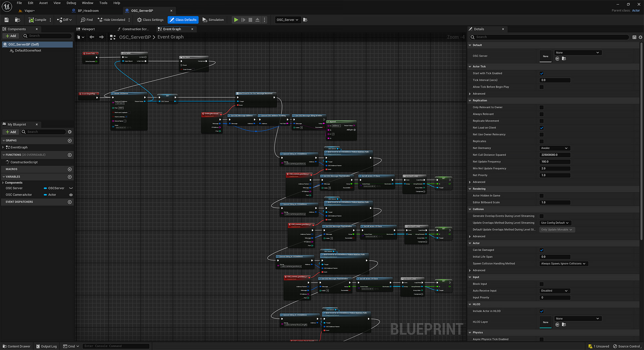
Task: Expand the EventGraph tree item
Action: click(3, 148)
